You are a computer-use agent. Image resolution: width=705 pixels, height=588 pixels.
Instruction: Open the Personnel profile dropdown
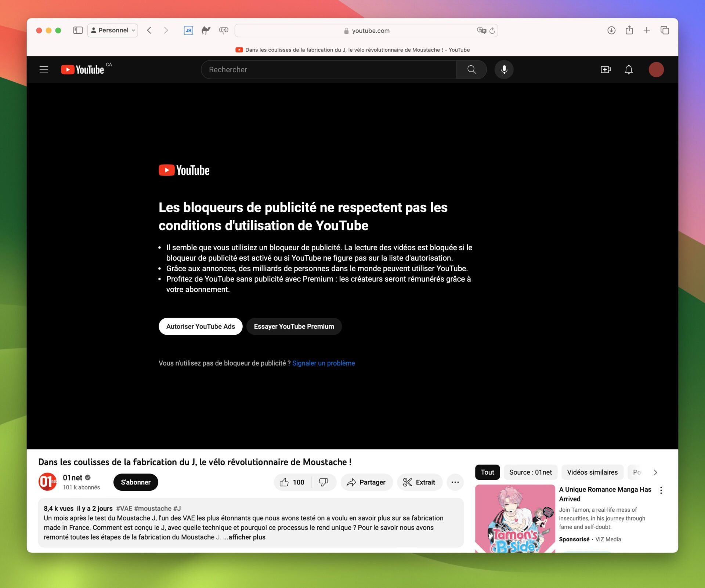113,30
